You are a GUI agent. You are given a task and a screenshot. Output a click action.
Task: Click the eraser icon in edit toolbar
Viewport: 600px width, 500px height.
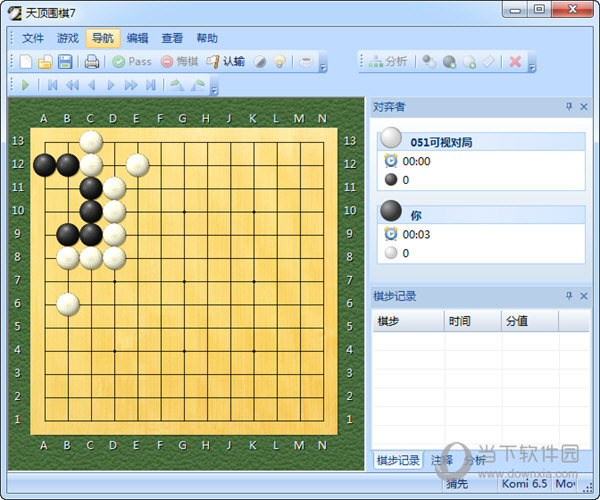489,62
